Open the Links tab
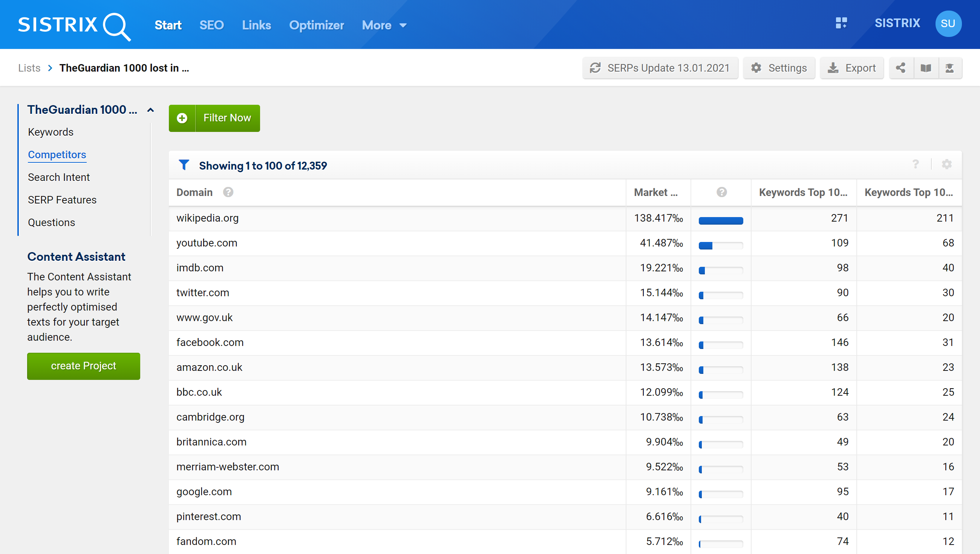The height and width of the screenshot is (554, 980). tap(256, 25)
